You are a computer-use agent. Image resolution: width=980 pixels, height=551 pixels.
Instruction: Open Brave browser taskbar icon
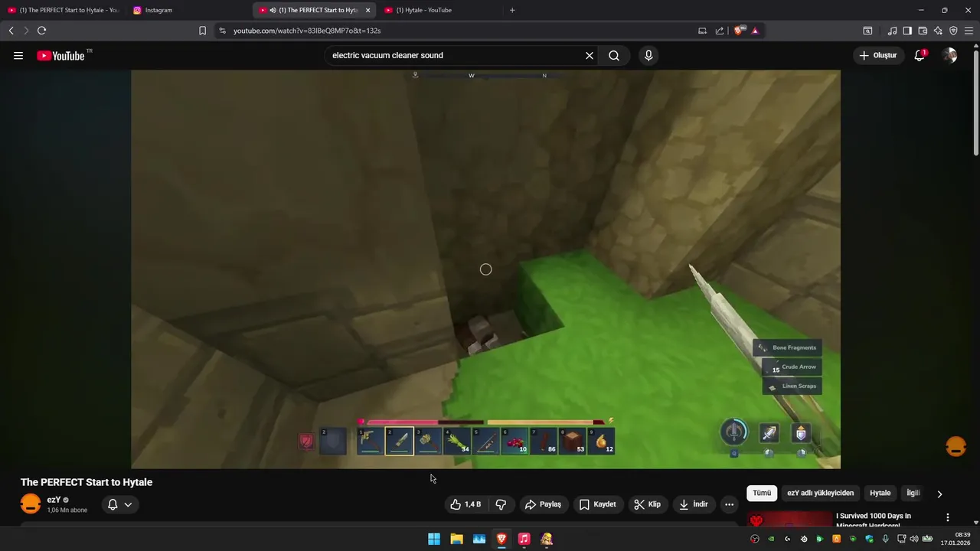coord(501,539)
